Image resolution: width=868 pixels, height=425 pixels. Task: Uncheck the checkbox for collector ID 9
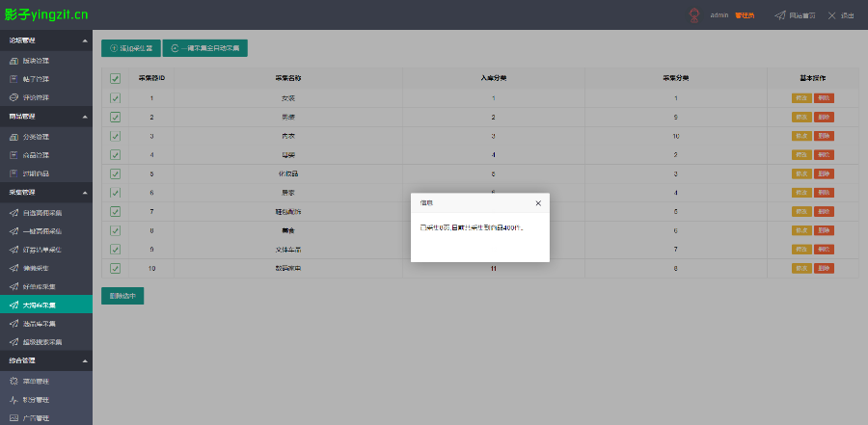click(115, 249)
